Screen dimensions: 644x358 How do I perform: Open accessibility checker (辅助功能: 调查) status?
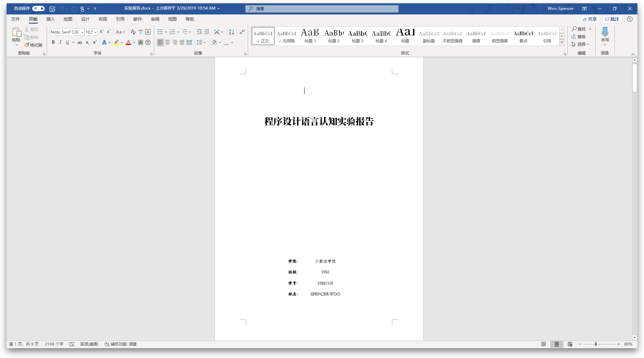coord(121,344)
